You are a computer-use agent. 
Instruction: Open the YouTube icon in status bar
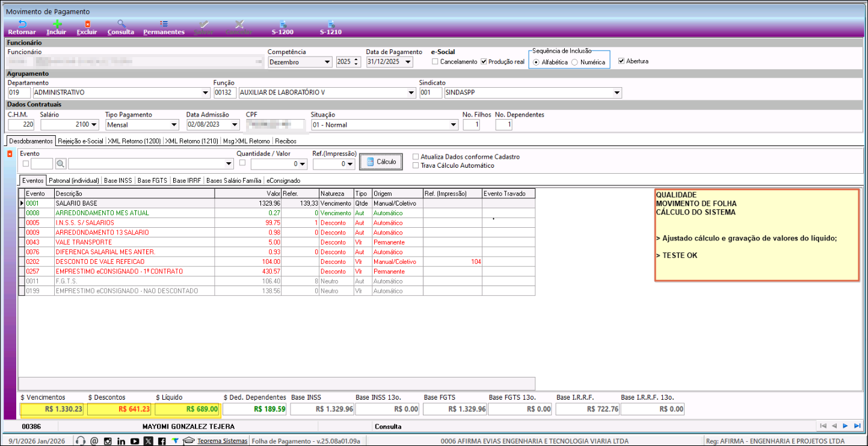135,441
